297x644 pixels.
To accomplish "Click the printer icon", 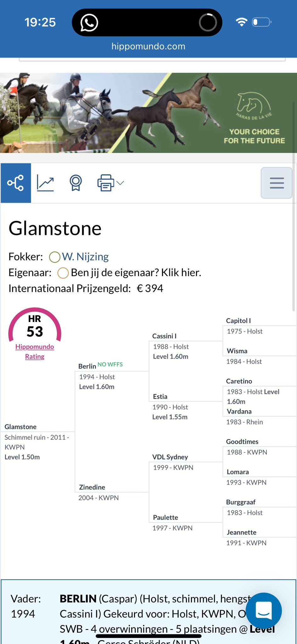I will (x=105, y=183).
